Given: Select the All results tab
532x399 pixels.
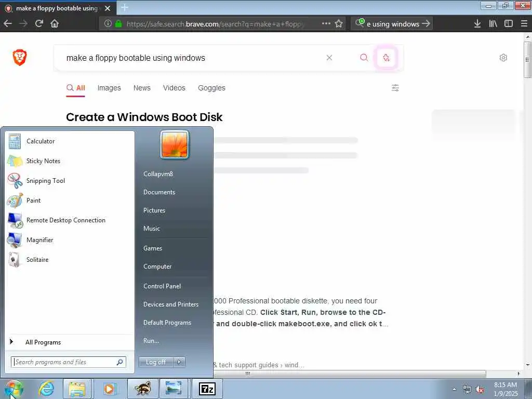Looking at the screenshot, I should [76, 88].
